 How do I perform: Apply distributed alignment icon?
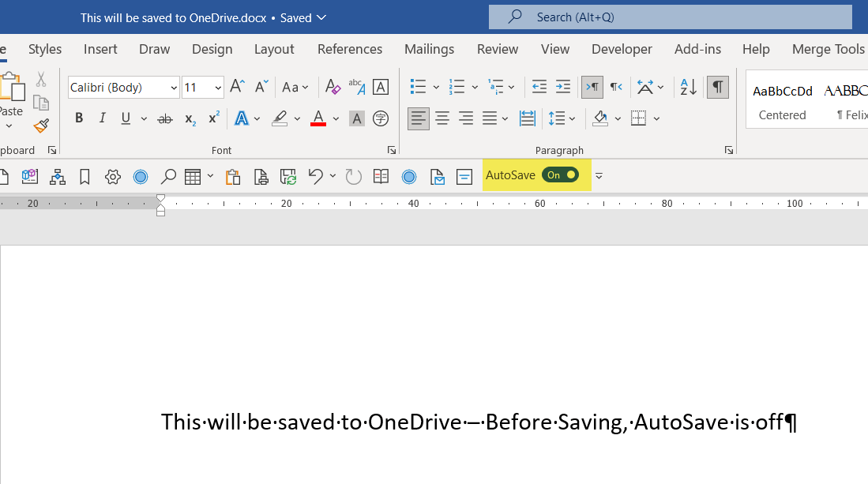tap(527, 118)
